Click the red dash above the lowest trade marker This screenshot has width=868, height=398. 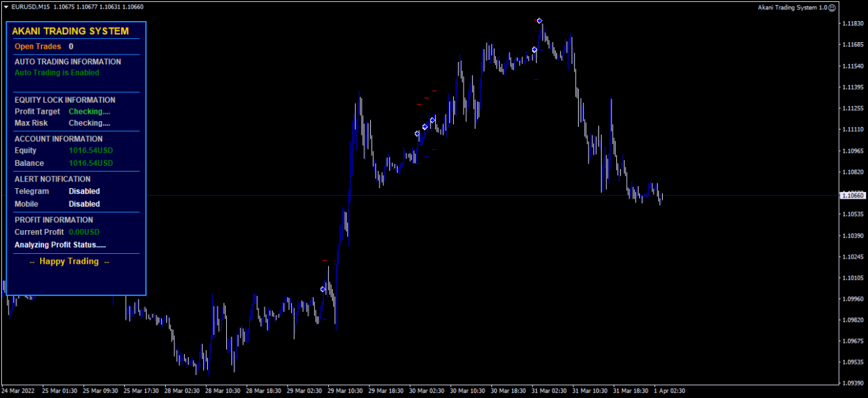(x=324, y=261)
